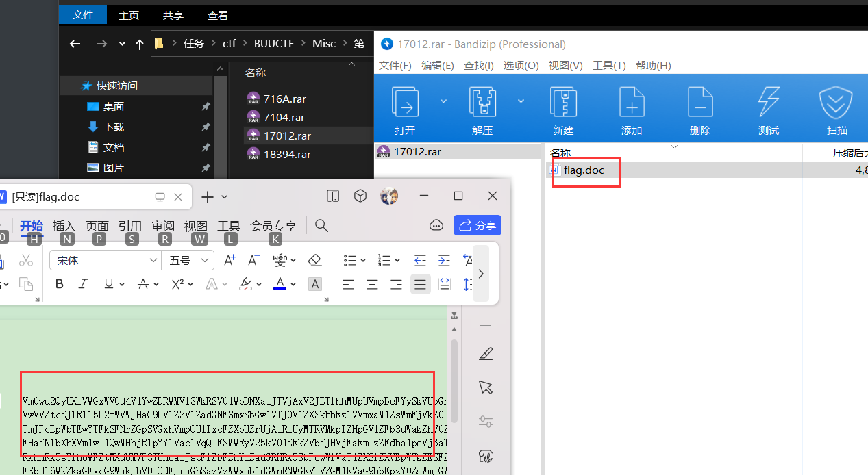This screenshot has width=868, height=475.
Task: Click the WPS cloud sync icon
Action: [x=436, y=225]
